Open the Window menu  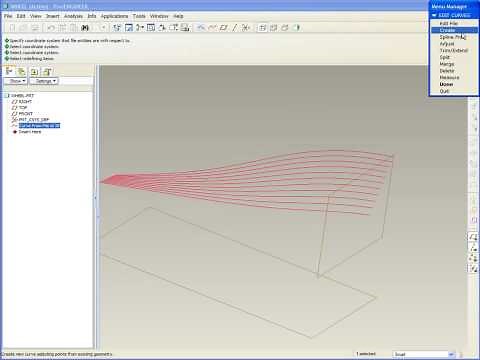pyautogui.click(x=159, y=16)
